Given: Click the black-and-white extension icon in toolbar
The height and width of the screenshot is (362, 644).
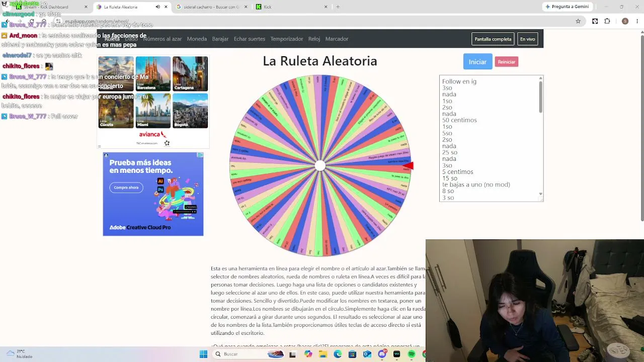Looking at the screenshot, I should click(595, 21).
